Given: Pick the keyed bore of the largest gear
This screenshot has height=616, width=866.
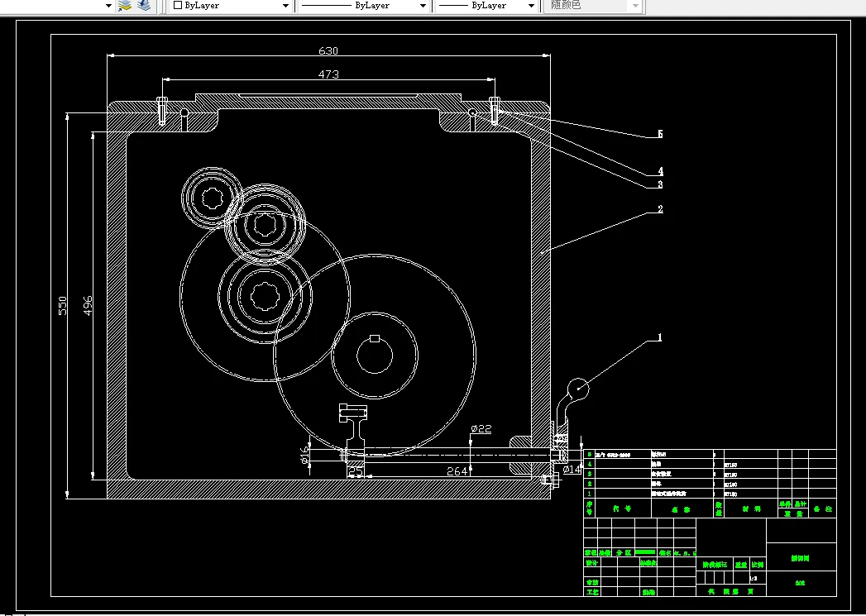Looking at the screenshot, I should 375,355.
